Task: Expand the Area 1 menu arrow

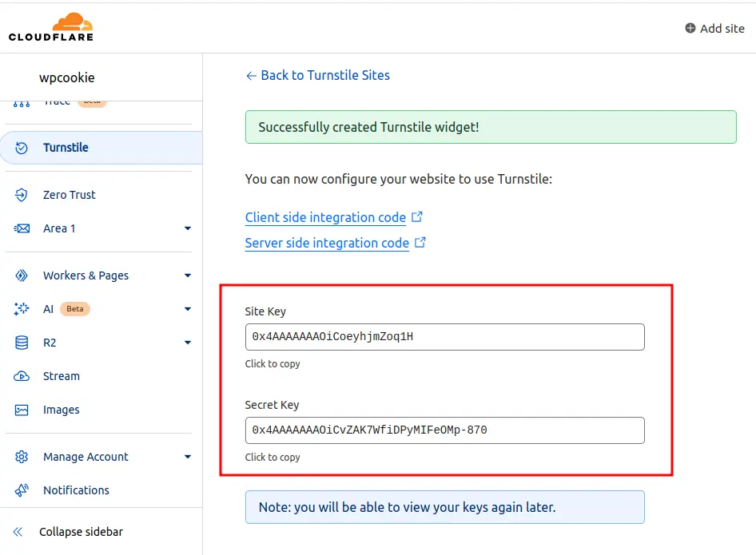Action: [188, 228]
